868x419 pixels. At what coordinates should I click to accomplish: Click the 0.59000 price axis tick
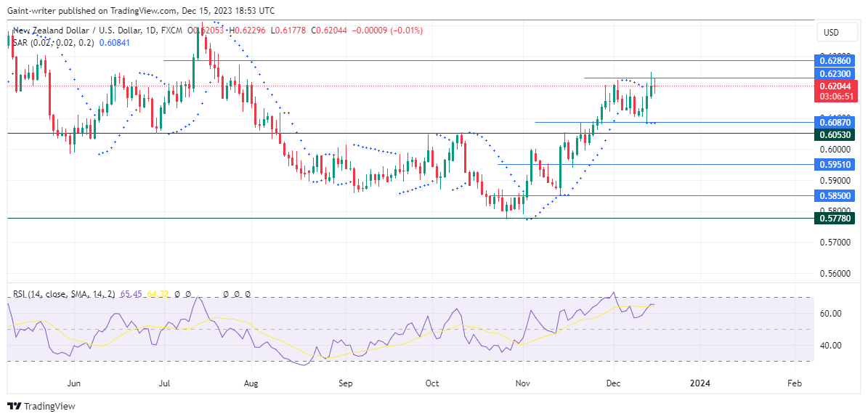(x=835, y=180)
